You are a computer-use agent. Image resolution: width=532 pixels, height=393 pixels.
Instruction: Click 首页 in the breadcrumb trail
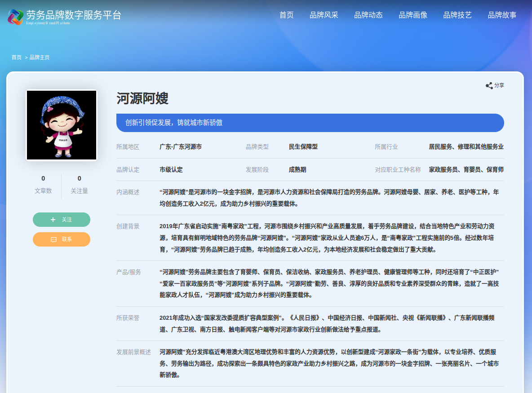pyautogui.click(x=17, y=57)
